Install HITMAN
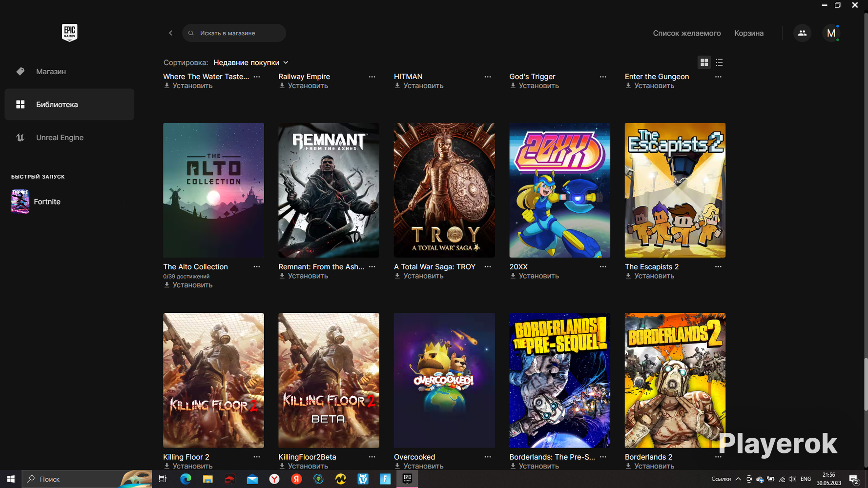Viewport: 868px width, 488px height. coord(419,86)
